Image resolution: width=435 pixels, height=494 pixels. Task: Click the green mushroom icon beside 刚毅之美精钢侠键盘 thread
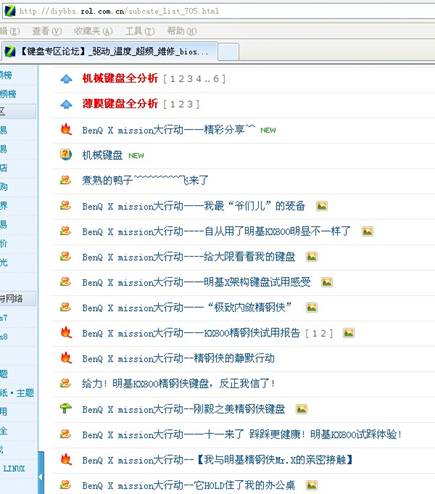point(66,408)
